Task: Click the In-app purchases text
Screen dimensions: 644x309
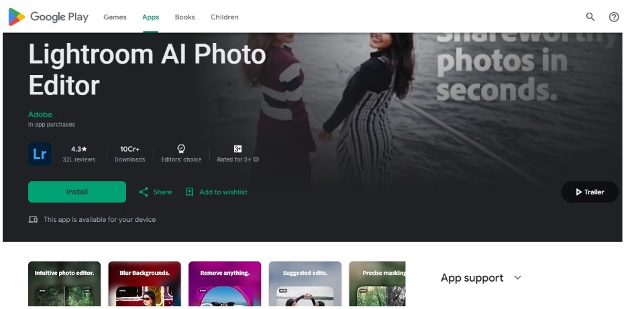Action: pos(52,125)
